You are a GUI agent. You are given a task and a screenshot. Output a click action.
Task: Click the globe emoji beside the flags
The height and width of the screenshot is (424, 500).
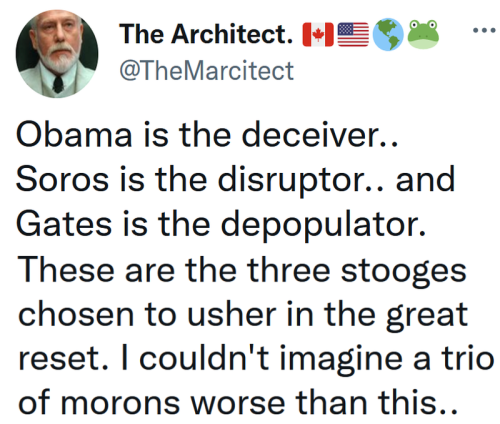[x=388, y=34]
